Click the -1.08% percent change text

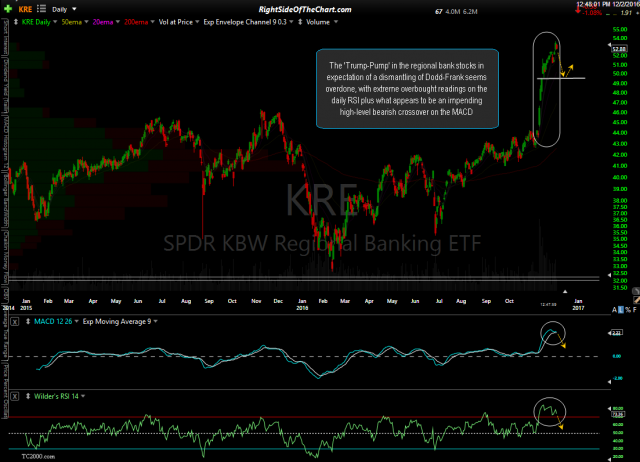pyautogui.click(x=592, y=13)
